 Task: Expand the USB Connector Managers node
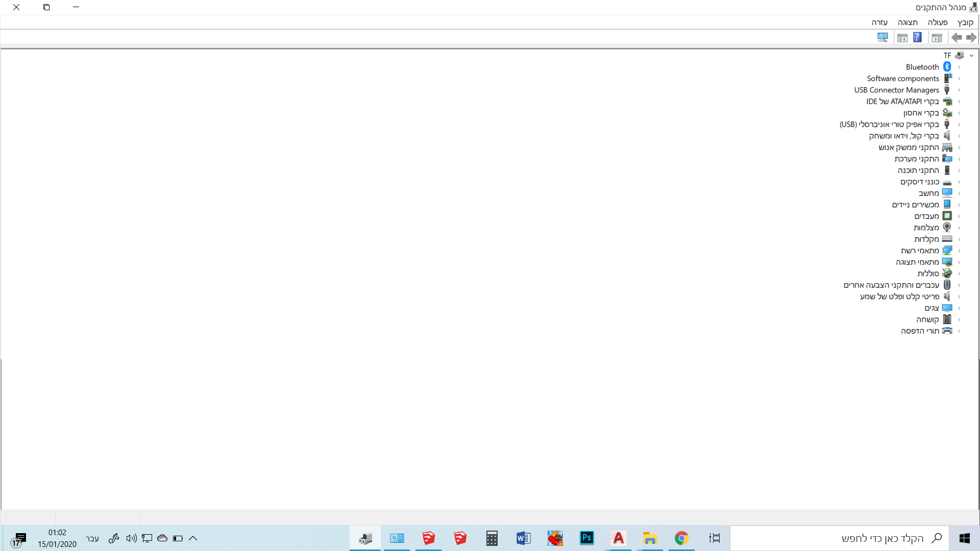[x=960, y=90]
